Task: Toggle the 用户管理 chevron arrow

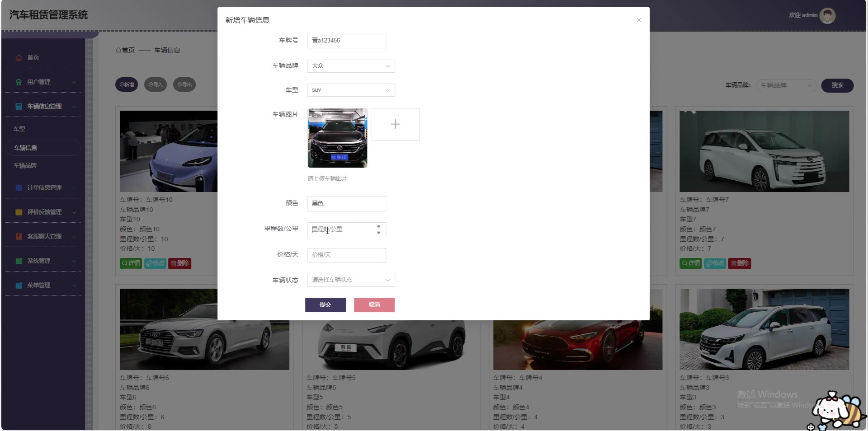Action: 74,82
